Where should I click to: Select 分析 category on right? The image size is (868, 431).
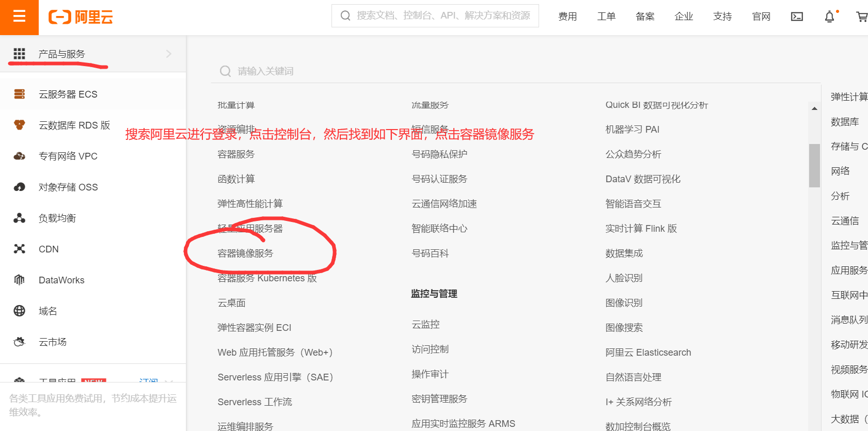click(840, 196)
